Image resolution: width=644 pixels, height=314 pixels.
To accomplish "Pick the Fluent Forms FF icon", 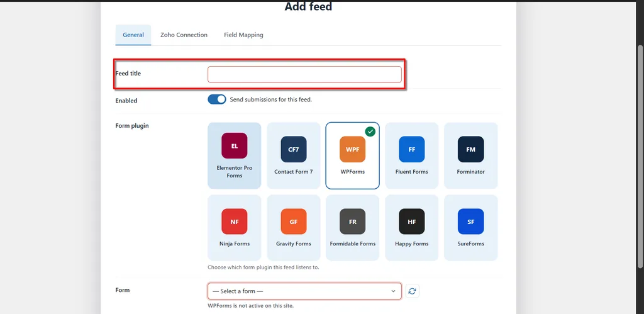I will point(411,149).
